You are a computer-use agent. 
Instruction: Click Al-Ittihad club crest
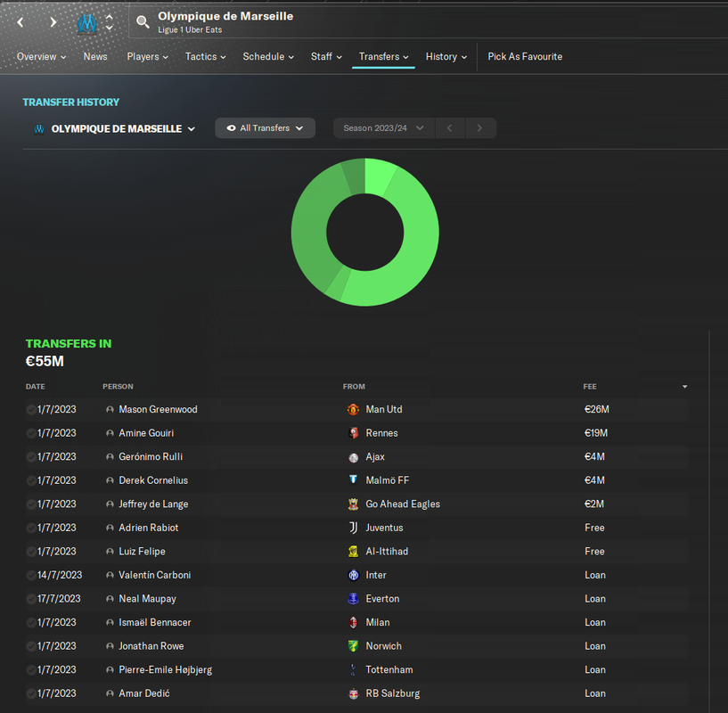[x=354, y=552]
